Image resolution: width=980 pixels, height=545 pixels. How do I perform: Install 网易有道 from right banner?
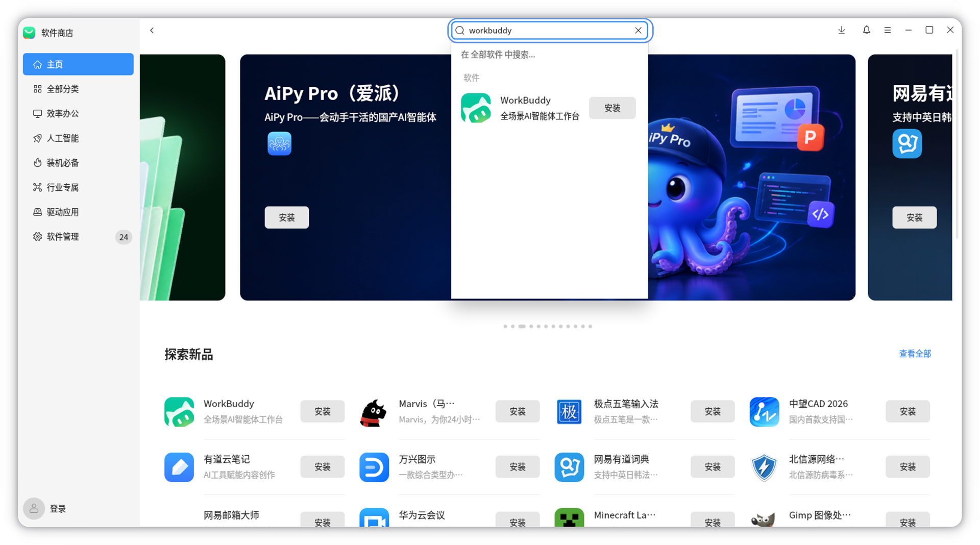coord(914,217)
